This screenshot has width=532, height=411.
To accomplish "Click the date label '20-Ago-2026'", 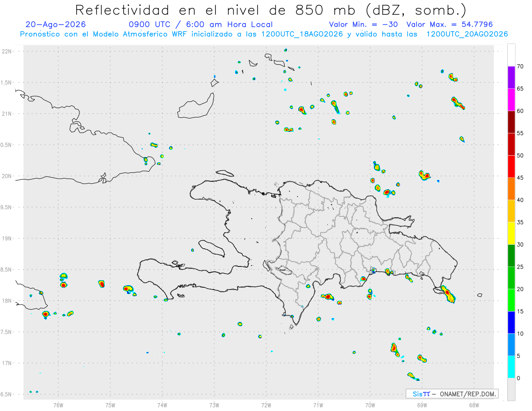I will click(x=56, y=24).
